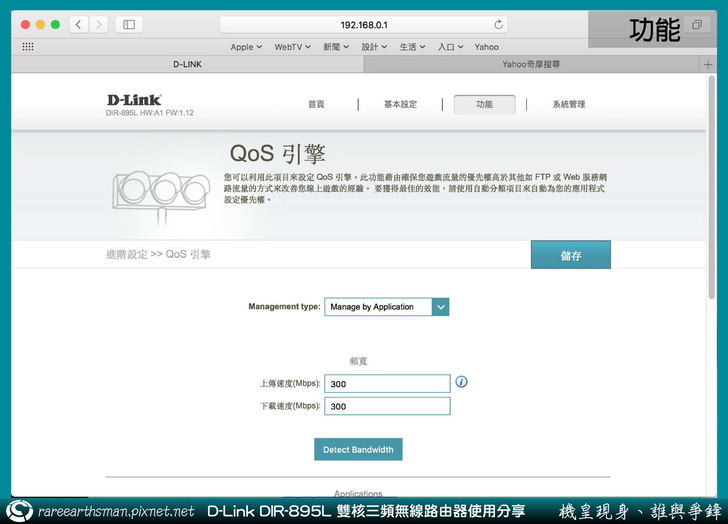
Task: Expand the Management type dropdown arrow
Action: [x=441, y=307]
